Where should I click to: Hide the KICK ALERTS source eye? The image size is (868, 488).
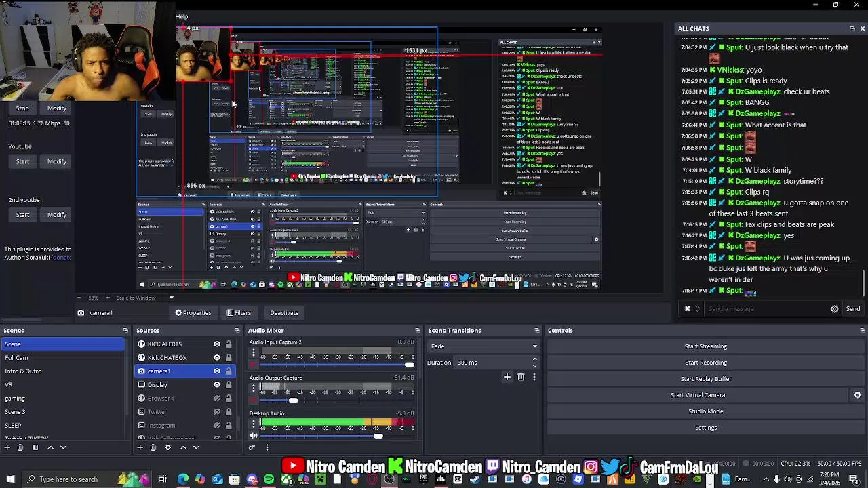click(x=217, y=344)
